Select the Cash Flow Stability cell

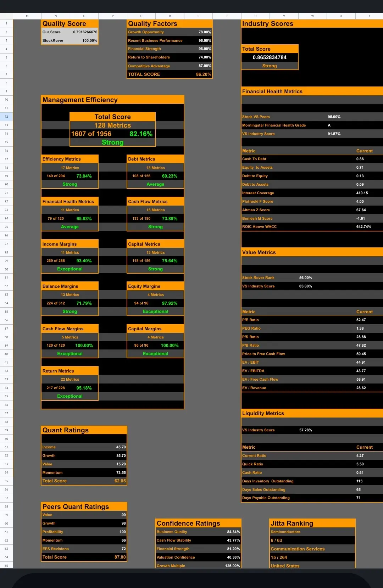174,541
